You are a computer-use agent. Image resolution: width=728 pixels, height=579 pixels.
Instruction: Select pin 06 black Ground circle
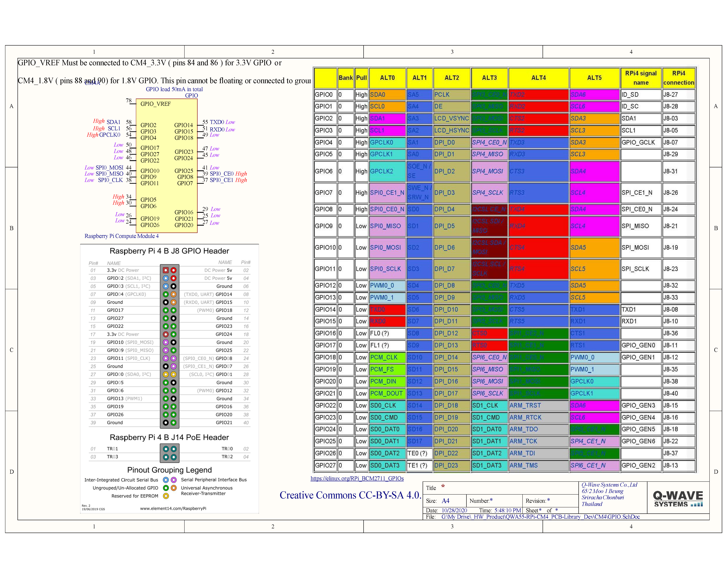pyautogui.click(x=173, y=286)
